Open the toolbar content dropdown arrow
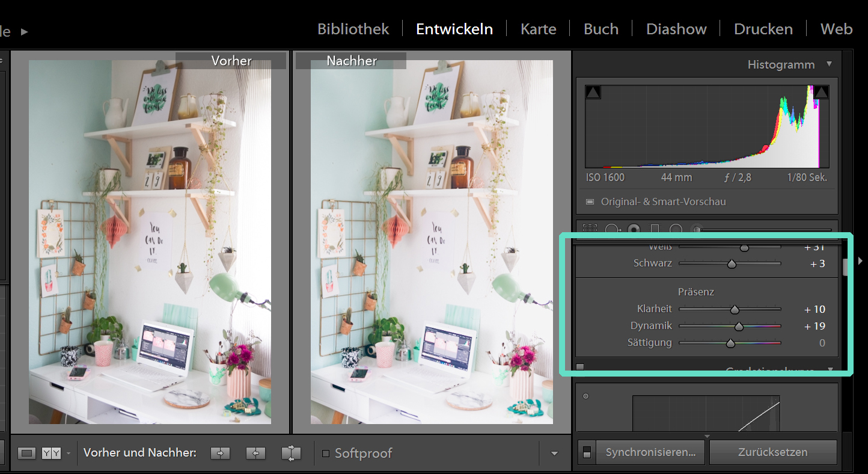Viewport: 868px width, 474px height. (x=554, y=454)
